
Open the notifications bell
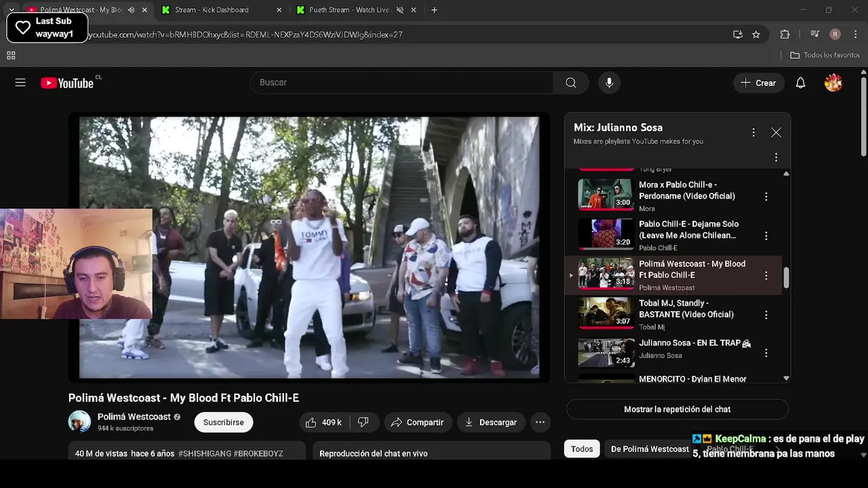(801, 83)
